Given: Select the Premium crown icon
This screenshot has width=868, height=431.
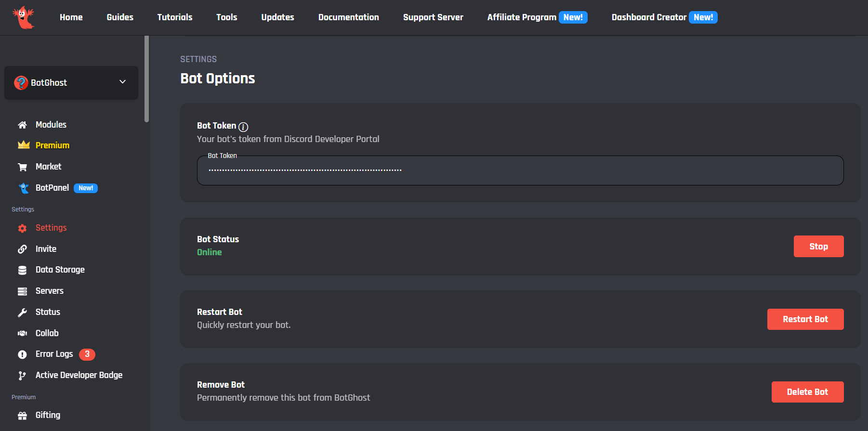Looking at the screenshot, I should [23, 145].
